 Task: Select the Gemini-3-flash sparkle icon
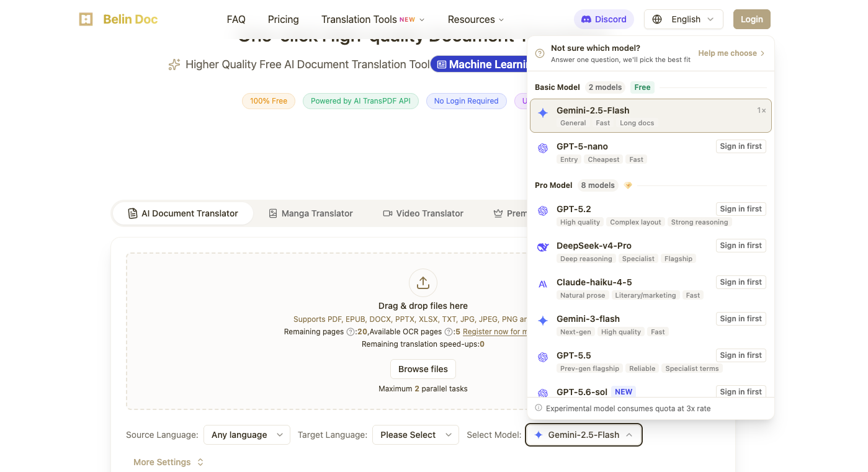click(543, 321)
